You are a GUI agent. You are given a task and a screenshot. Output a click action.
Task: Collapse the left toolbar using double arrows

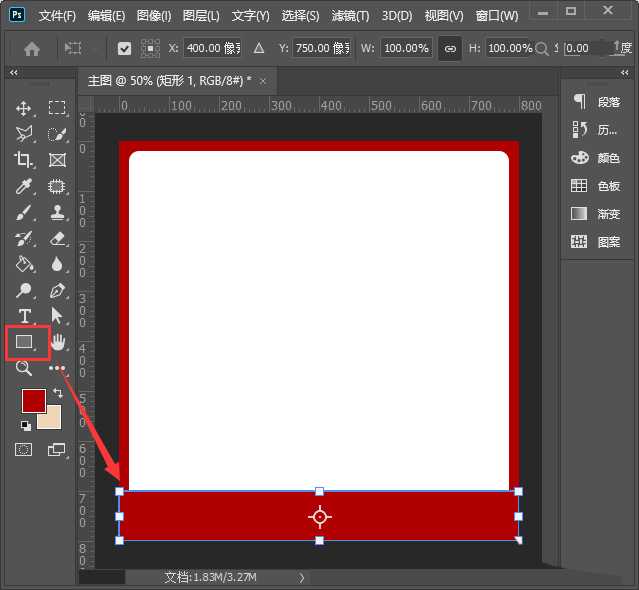pos(14,72)
